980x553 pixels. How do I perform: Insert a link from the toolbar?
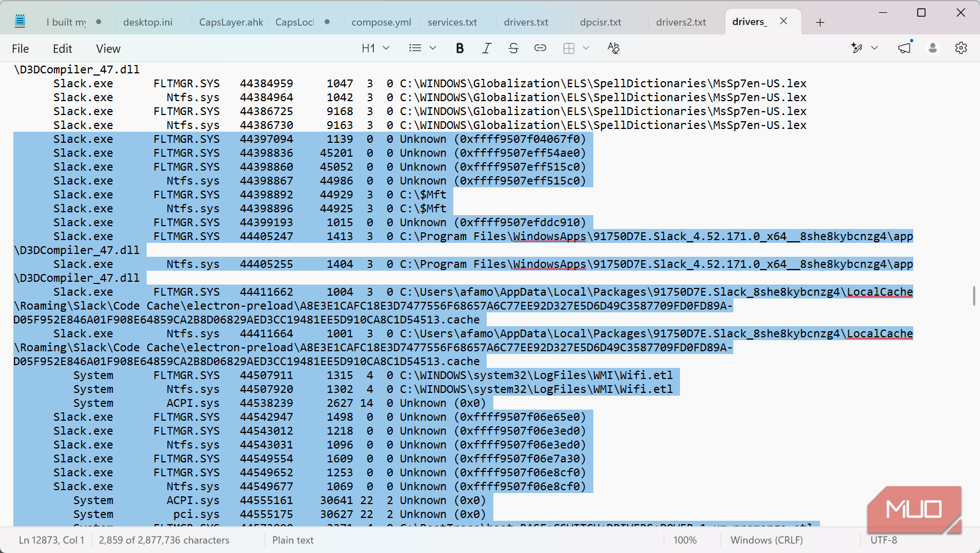540,48
